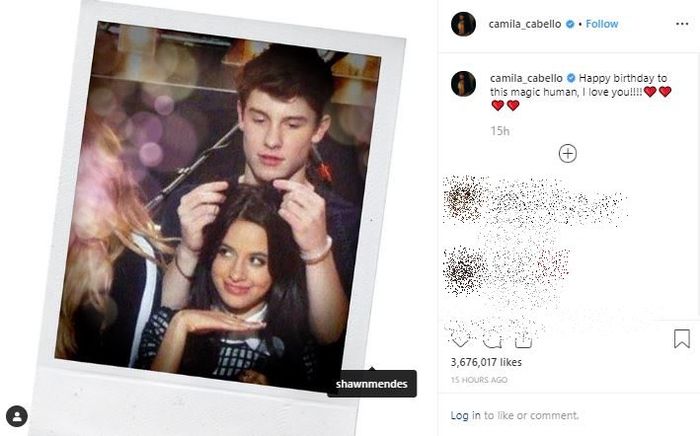Share the post with share icon
Screen dimensions: 700x436
(523, 341)
